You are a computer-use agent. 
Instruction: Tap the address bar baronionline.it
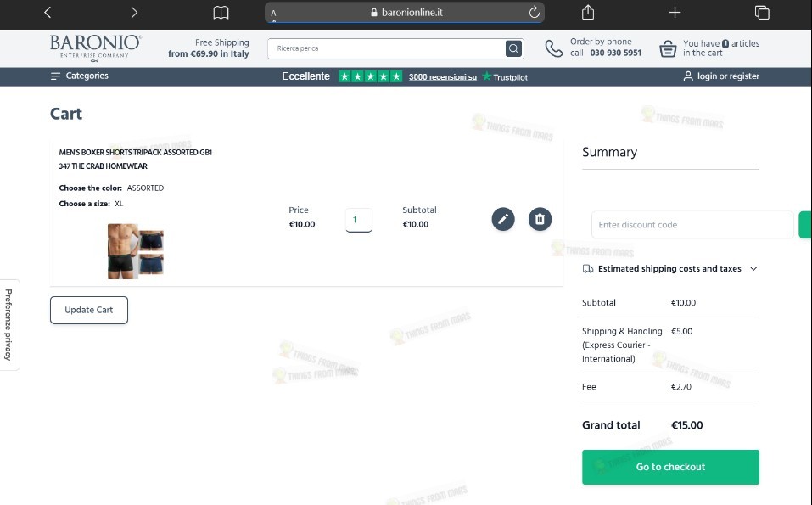click(x=405, y=13)
